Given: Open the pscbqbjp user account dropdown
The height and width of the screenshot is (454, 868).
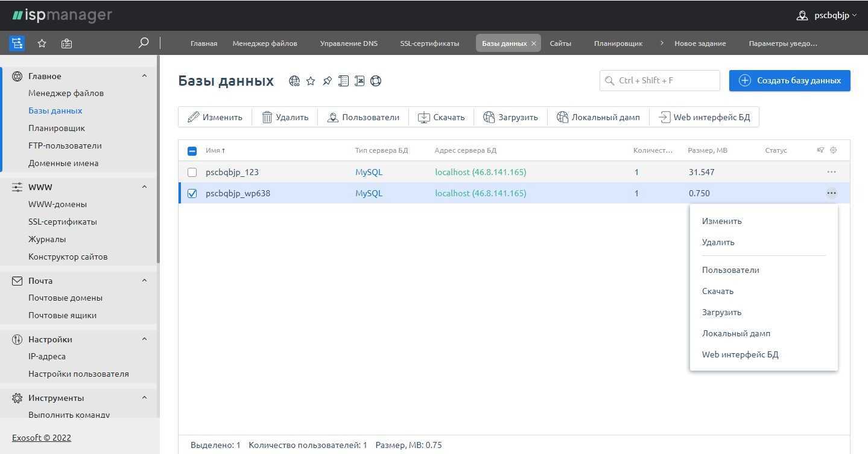Looking at the screenshot, I should 826,16.
